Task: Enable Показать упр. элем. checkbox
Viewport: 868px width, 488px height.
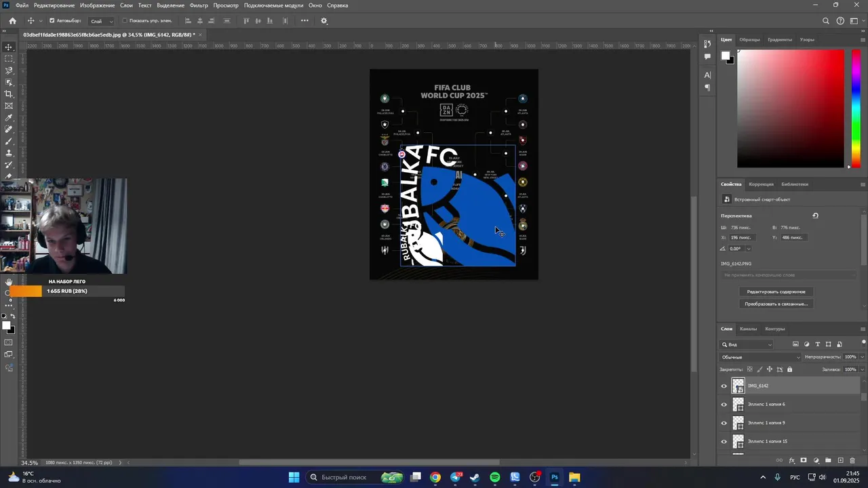Action: (x=125, y=21)
